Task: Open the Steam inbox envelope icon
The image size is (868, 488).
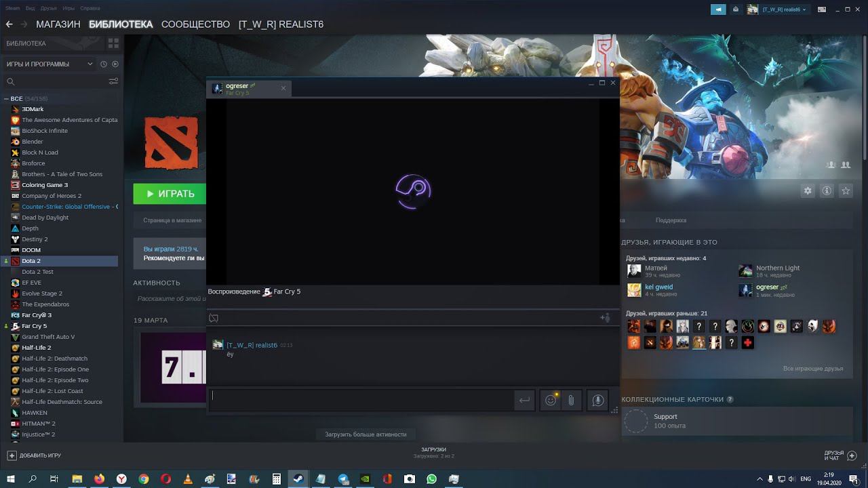Action: coord(736,9)
